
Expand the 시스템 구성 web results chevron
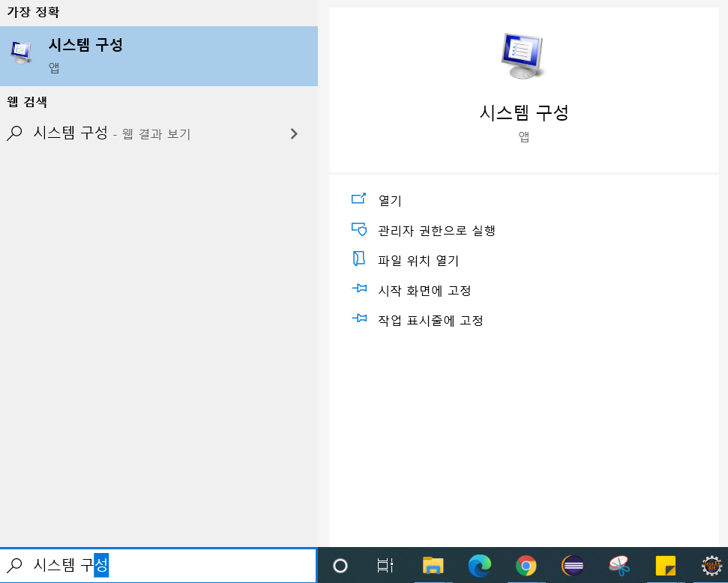point(293,133)
